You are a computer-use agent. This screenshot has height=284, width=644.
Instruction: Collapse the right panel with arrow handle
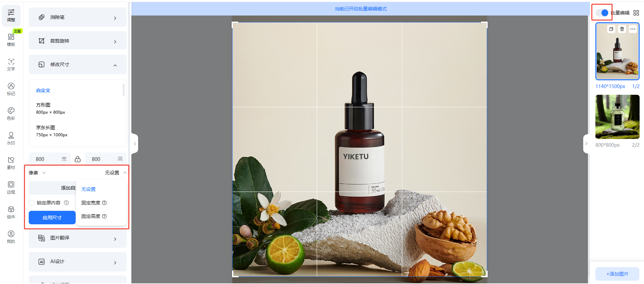(586, 144)
